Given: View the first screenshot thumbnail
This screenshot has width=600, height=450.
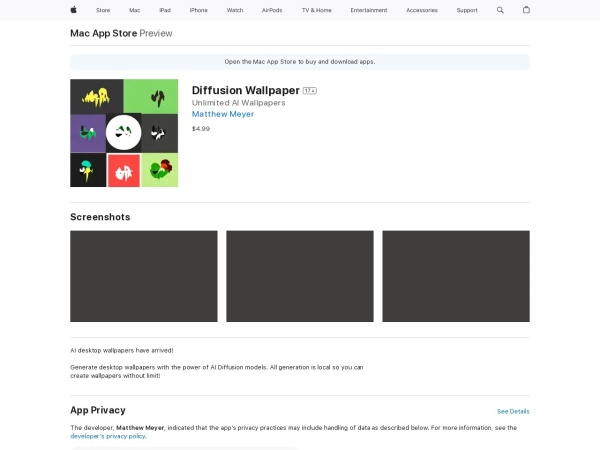Looking at the screenshot, I should 143,276.
